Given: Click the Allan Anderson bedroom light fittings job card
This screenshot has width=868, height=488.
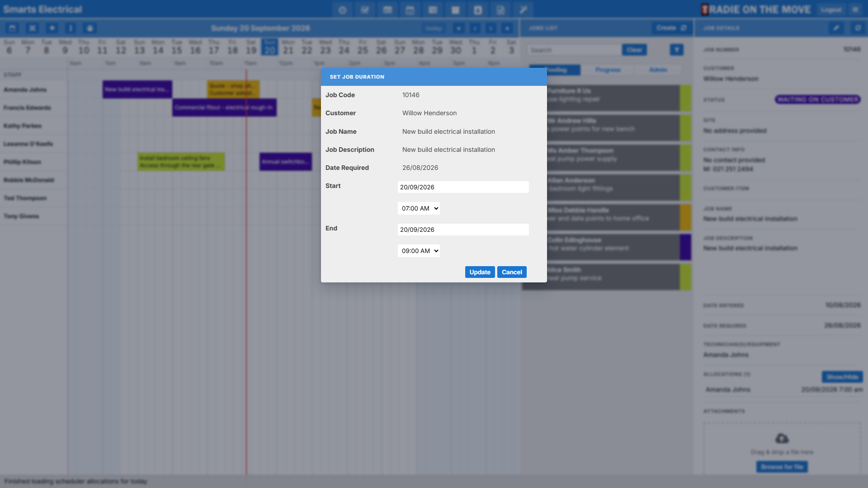Looking at the screenshot, I should (607, 188).
